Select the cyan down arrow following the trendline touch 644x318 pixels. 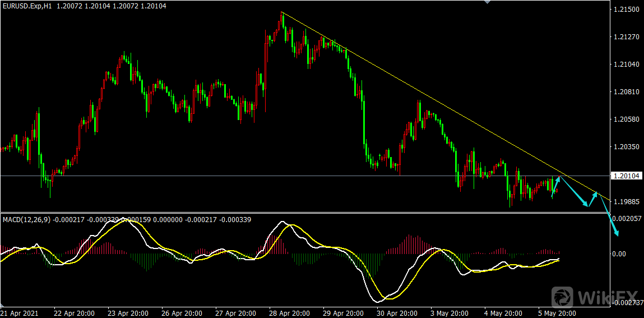click(575, 192)
